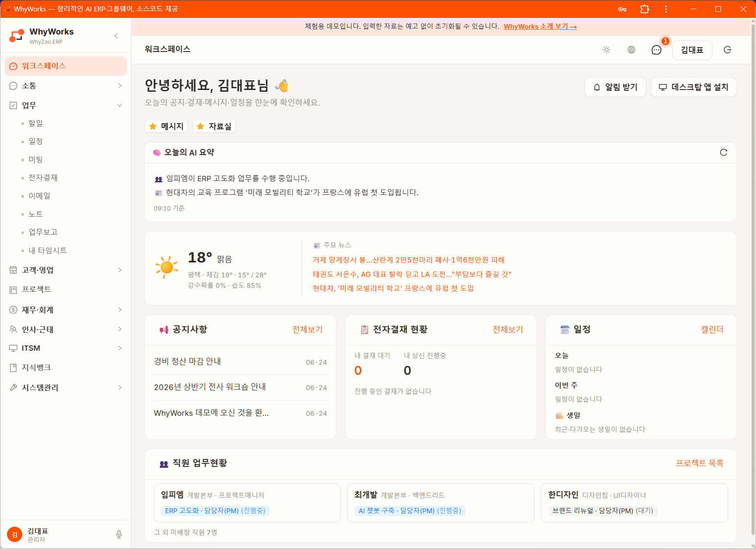Click the logout icon next to 김대표
756x549 pixels.
pos(727,50)
